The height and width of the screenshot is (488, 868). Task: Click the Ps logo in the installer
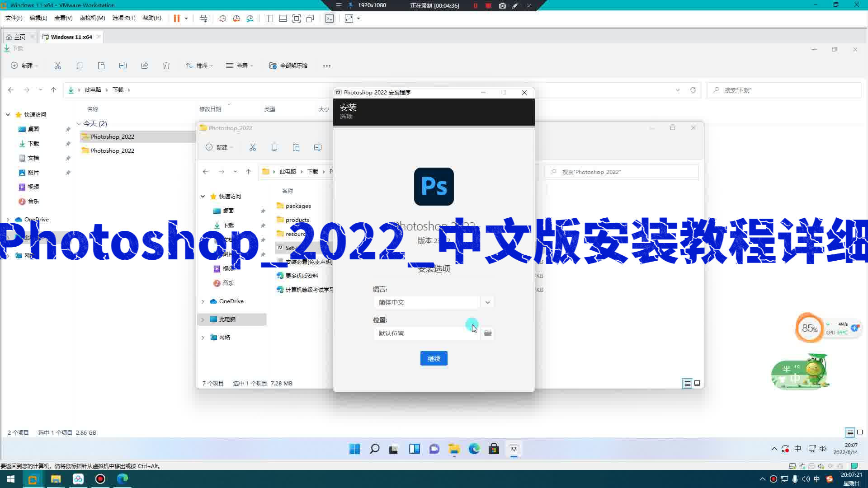(434, 187)
